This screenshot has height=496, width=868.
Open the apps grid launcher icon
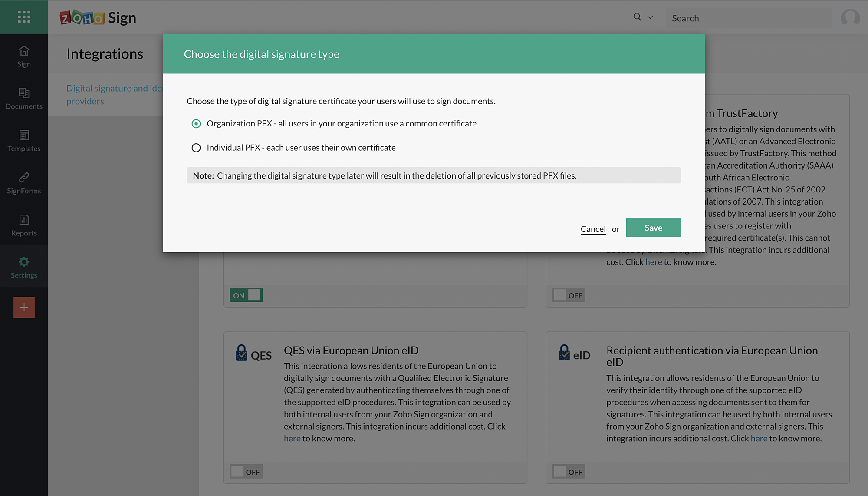click(24, 17)
